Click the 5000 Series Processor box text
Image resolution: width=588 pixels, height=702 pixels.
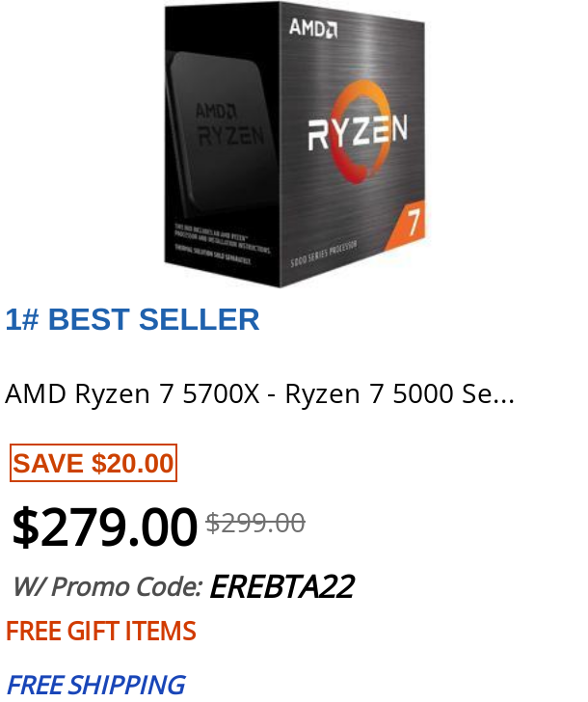pyautogui.click(x=324, y=254)
